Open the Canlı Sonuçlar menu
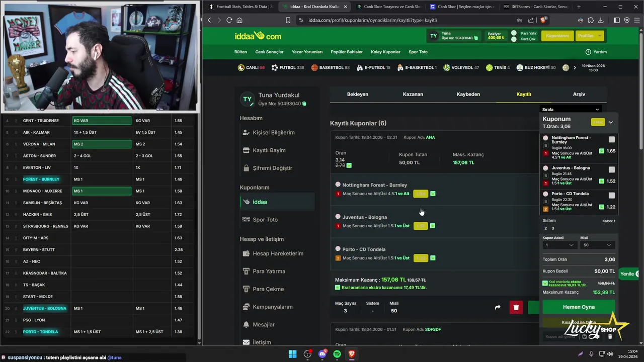This screenshot has height=362, width=644. [269, 52]
